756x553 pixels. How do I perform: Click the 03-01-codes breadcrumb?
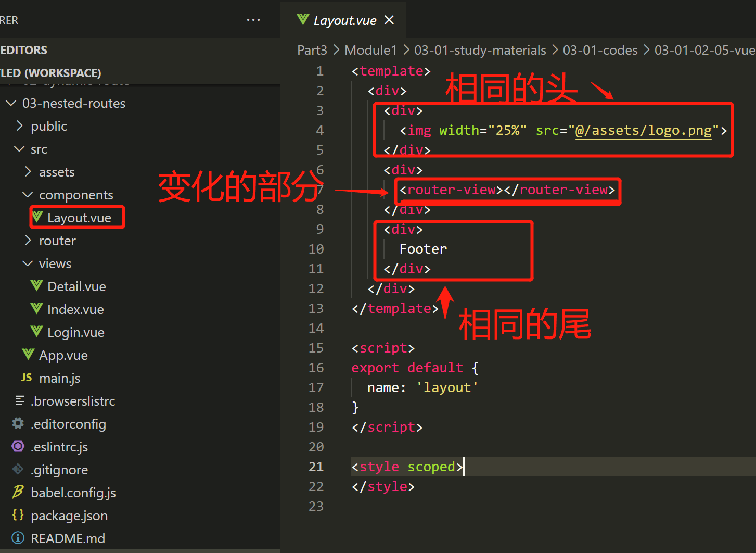tap(600, 50)
